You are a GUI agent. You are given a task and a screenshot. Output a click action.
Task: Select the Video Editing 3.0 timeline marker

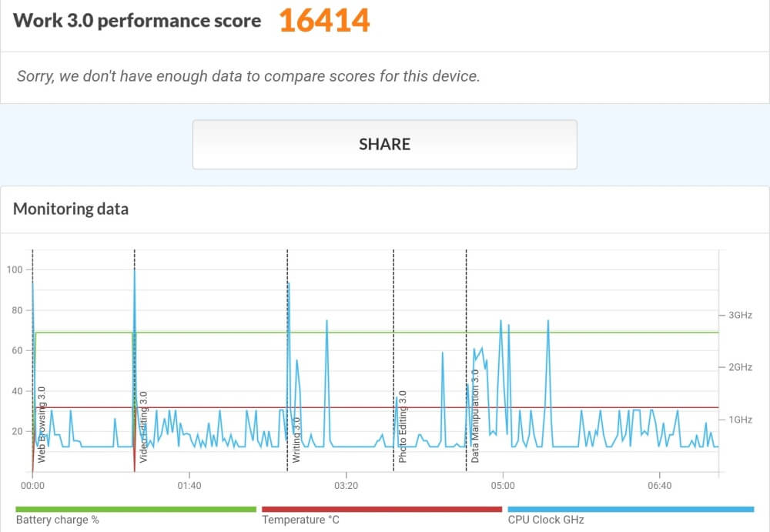[143, 427]
